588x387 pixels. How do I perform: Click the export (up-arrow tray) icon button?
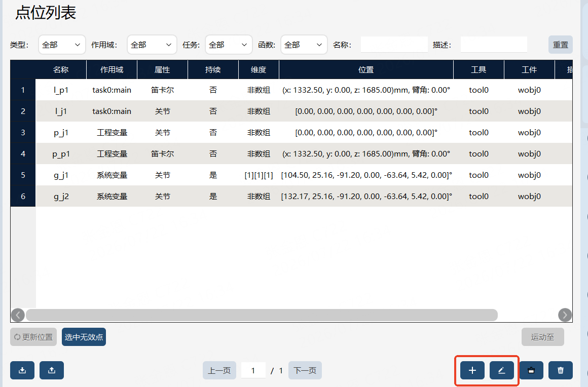51,370
